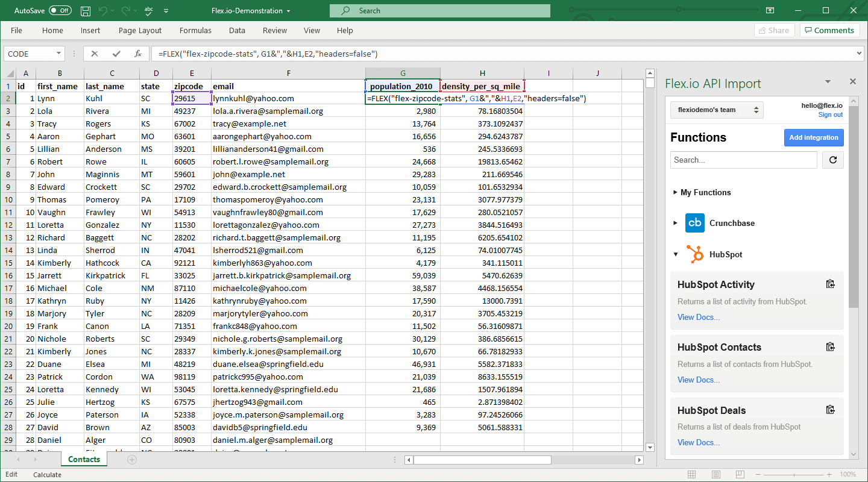This screenshot has width=868, height=482.
Task: Open the Name Box dropdown
Action: tap(58, 54)
